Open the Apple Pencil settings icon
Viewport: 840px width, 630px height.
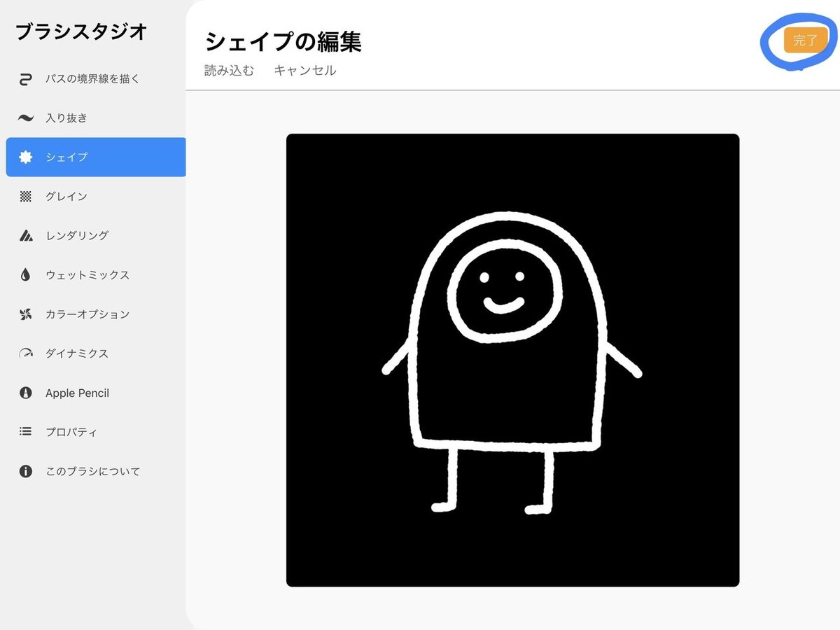coord(26,393)
